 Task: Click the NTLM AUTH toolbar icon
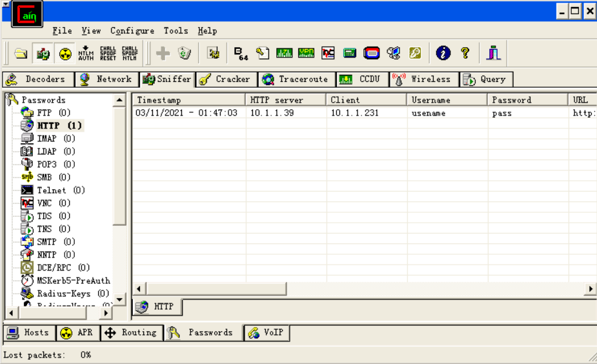(86, 54)
